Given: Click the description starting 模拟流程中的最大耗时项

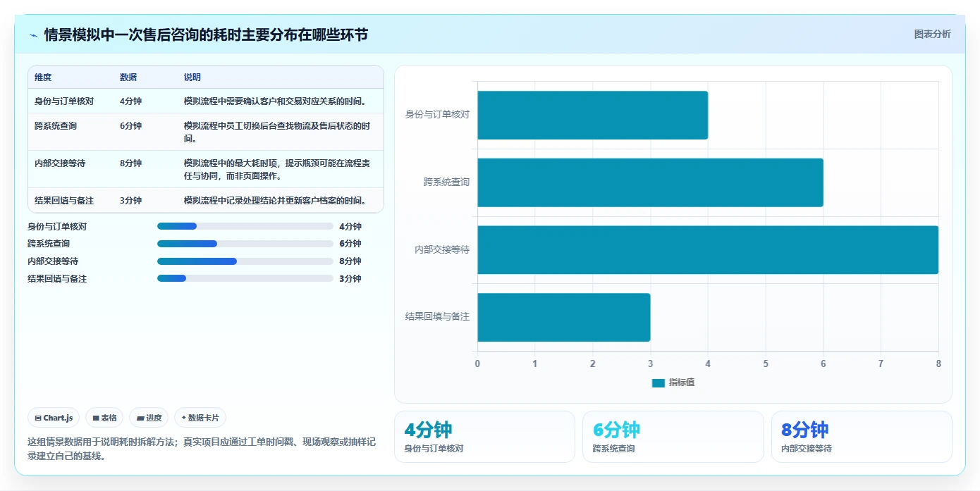Looking at the screenshot, I should pos(277,169).
